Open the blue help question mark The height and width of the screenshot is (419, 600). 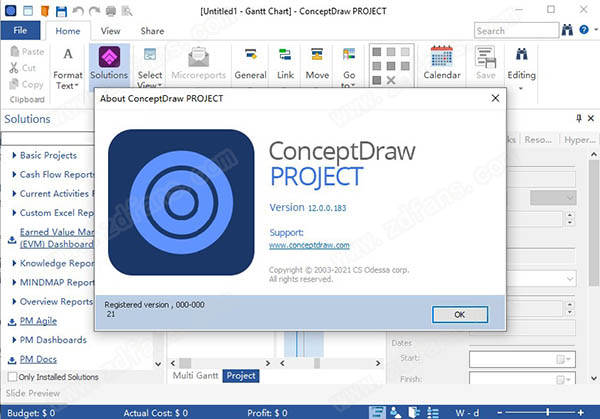tap(584, 29)
